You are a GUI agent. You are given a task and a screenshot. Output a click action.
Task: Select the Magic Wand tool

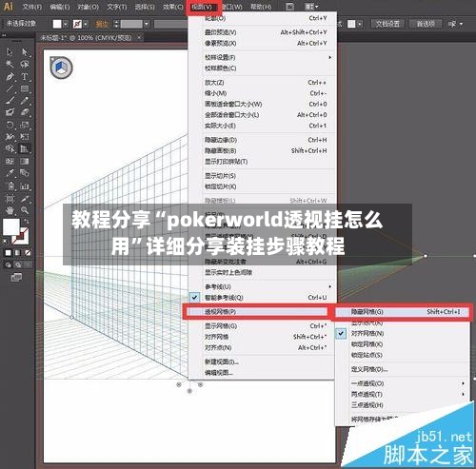pos(10,65)
